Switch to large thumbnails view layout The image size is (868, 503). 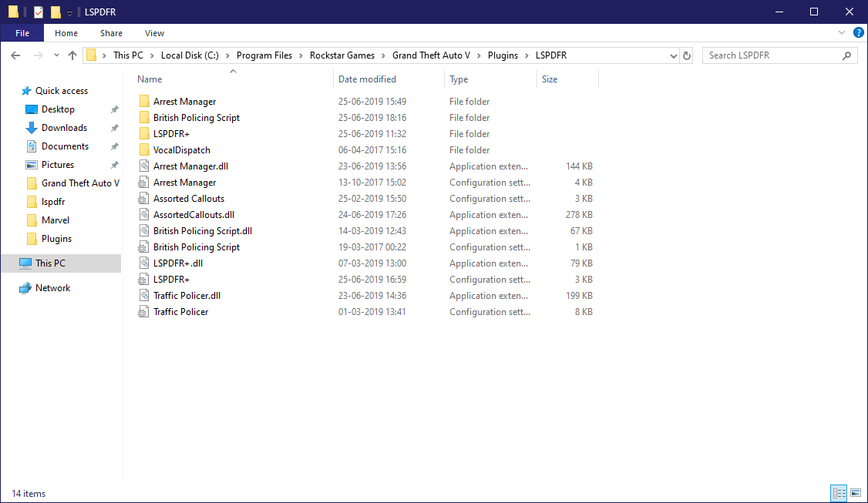pyautogui.click(x=856, y=493)
